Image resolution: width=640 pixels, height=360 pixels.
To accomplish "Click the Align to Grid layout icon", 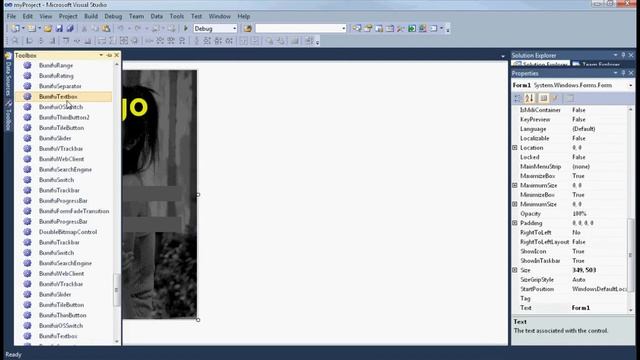I will pyautogui.click(x=15, y=41).
